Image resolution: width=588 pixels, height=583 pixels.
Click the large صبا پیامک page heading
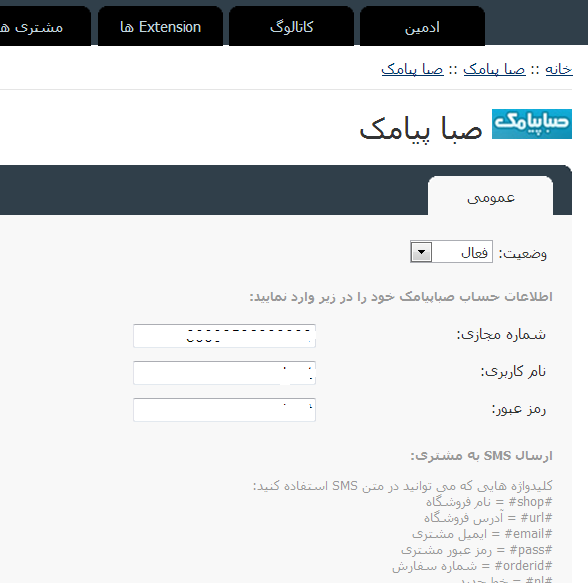(421, 128)
